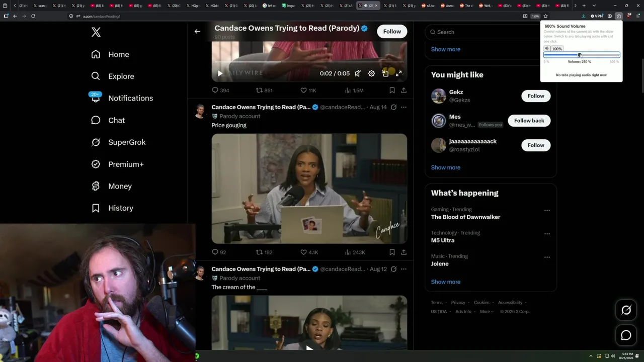Bookmark the Price gouging post
The height and width of the screenshot is (362, 644).
pyautogui.click(x=392, y=252)
